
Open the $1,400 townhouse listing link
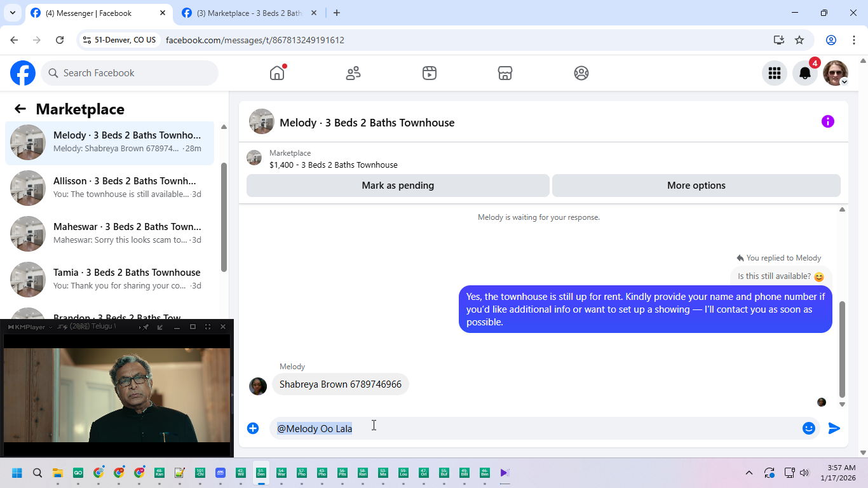click(333, 165)
